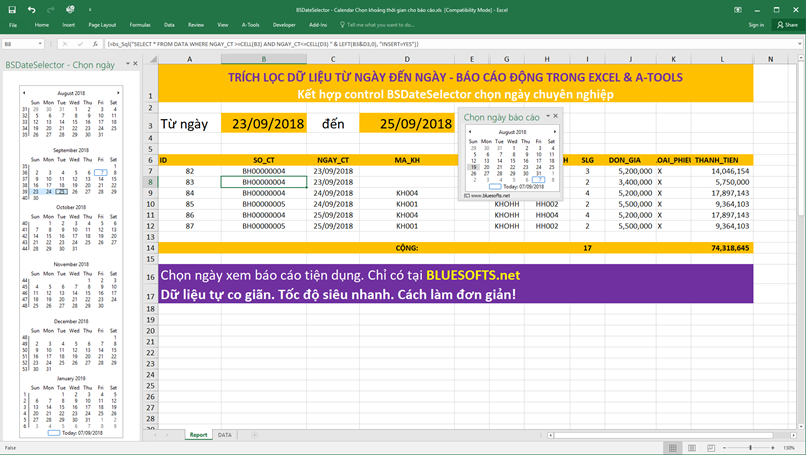This screenshot has width=806, height=455.
Task: Click the ID cell with value 87
Action: [190, 226]
